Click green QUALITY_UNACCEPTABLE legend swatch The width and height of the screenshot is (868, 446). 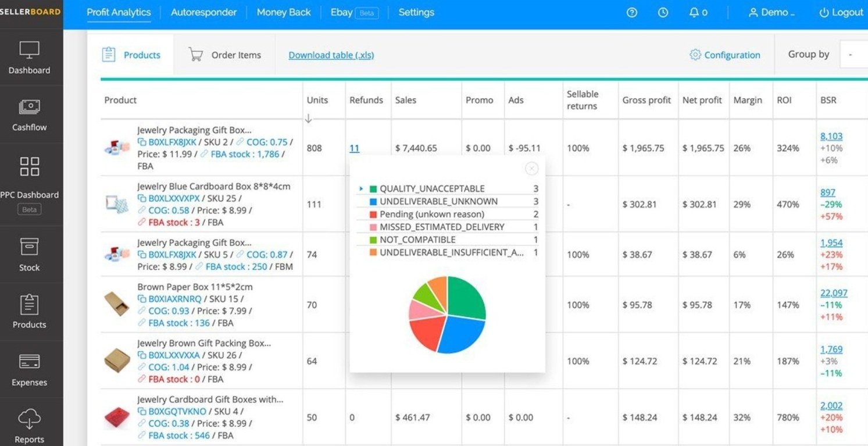[373, 189]
